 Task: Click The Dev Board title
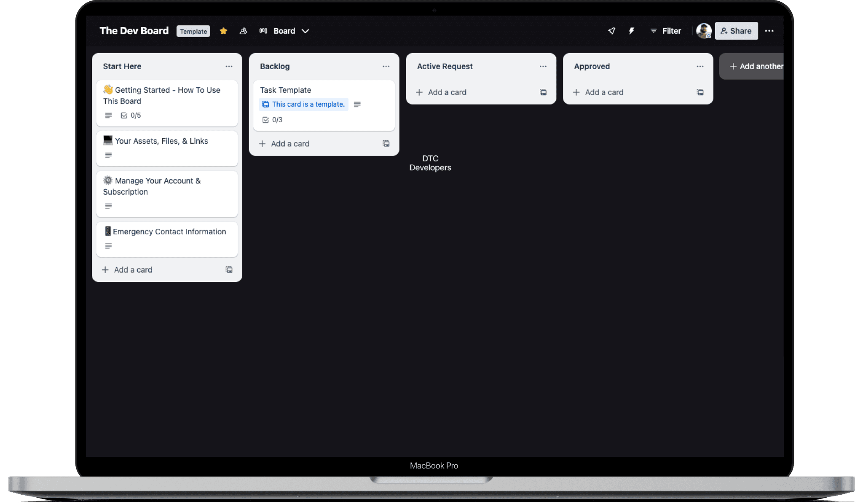(134, 31)
